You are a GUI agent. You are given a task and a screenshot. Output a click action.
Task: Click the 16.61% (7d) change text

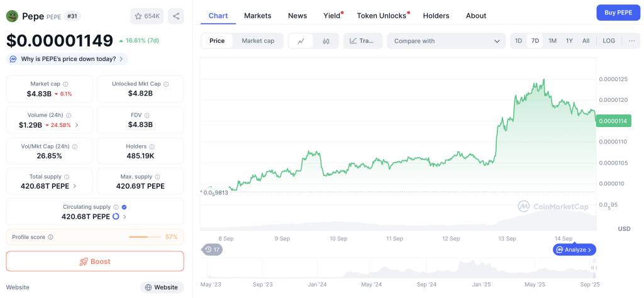(142, 41)
